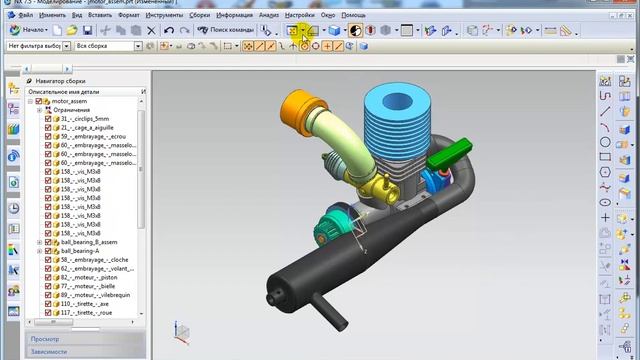Image resolution: width=640 pixels, height=360 pixels.
Task: Select the 110_-_tirette_-_axe tree item
Action: (84, 304)
